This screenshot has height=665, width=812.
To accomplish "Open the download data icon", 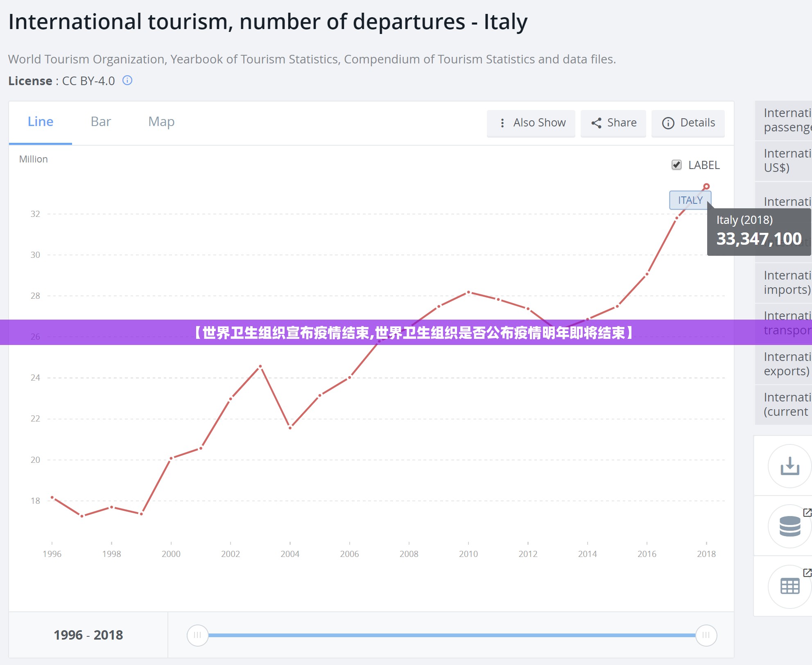I will [x=789, y=466].
